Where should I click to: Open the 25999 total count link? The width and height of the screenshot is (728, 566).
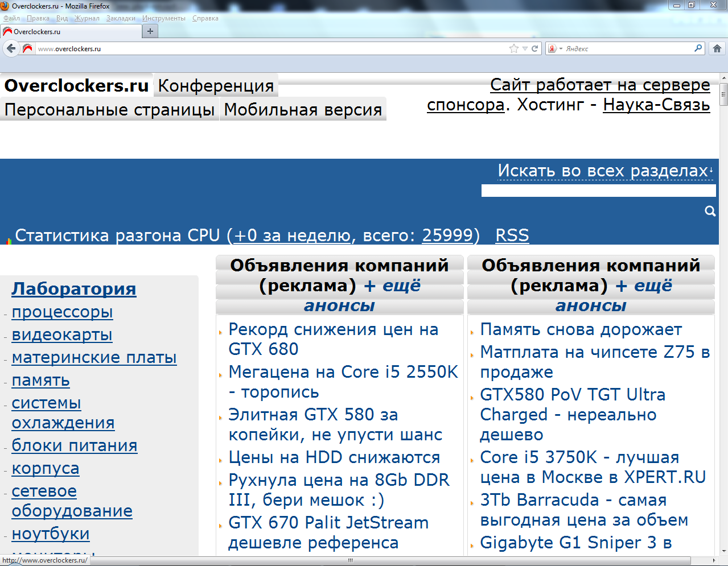447,235
